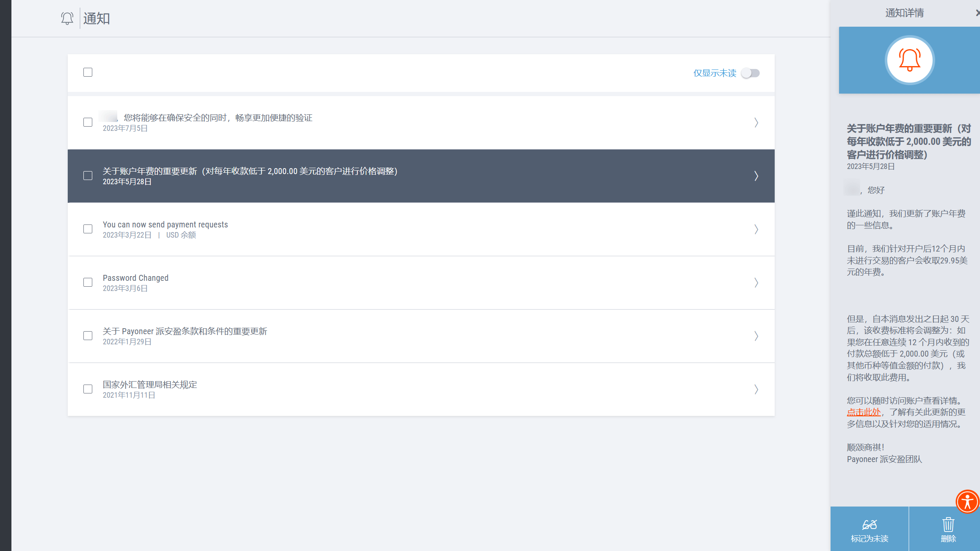Viewport: 980px width, 551px height.
Task: Click the 2021年11月11日 date text
Action: tap(129, 395)
